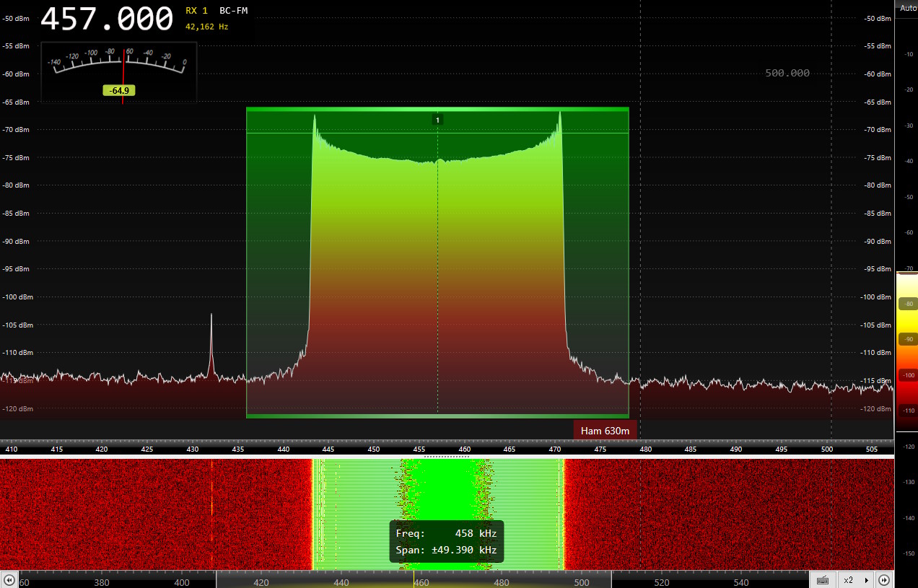Click the x2 zoom level button
The image size is (918, 588).
[849, 580]
